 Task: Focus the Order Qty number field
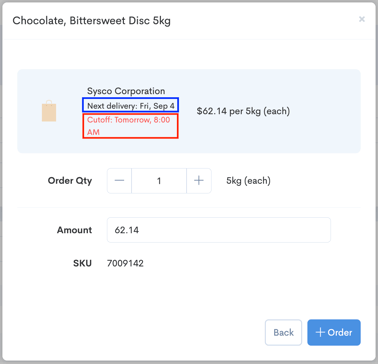(x=159, y=181)
